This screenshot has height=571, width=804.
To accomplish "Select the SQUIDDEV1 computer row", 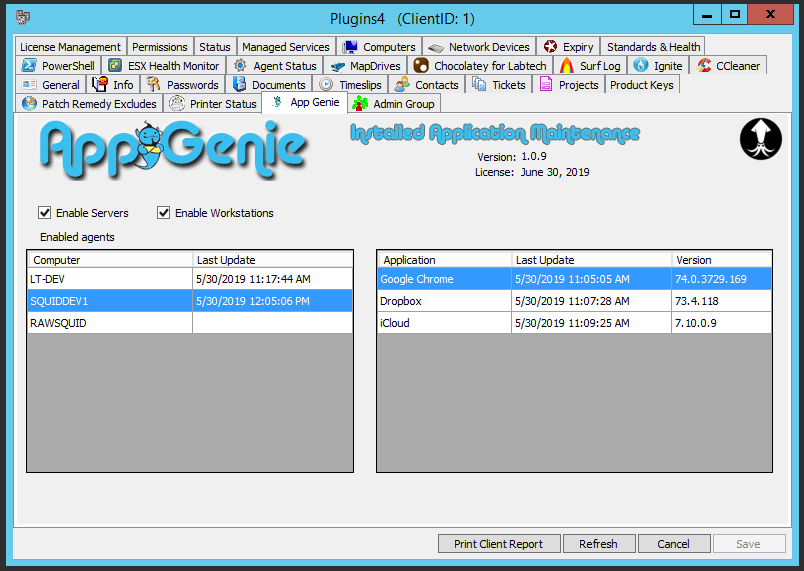I will point(190,301).
